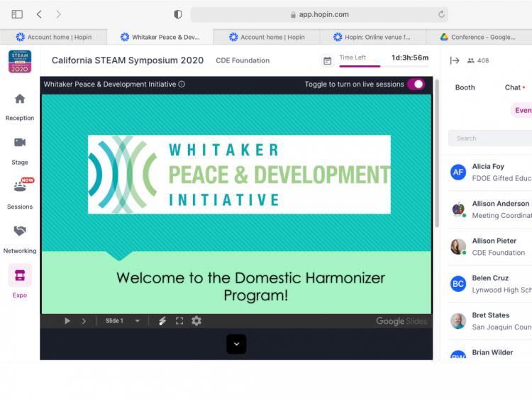Click the privacy shield icon
Image resolution: width=532 pixels, height=399 pixels.
[178, 14]
